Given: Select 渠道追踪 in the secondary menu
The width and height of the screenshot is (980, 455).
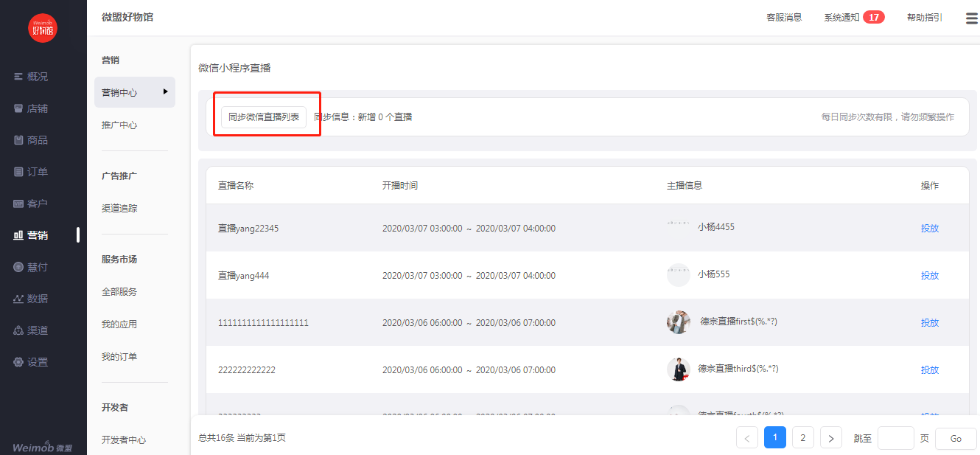Looking at the screenshot, I should point(119,209).
